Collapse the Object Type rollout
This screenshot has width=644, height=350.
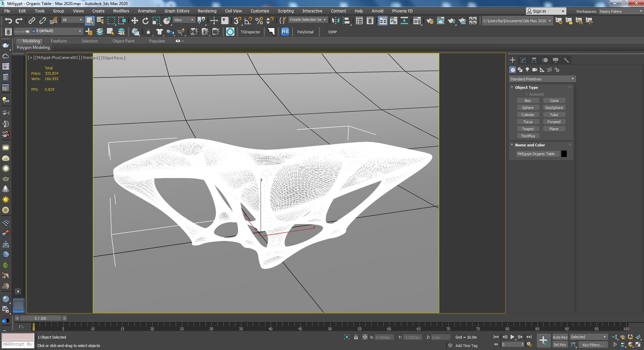coord(526,87)
